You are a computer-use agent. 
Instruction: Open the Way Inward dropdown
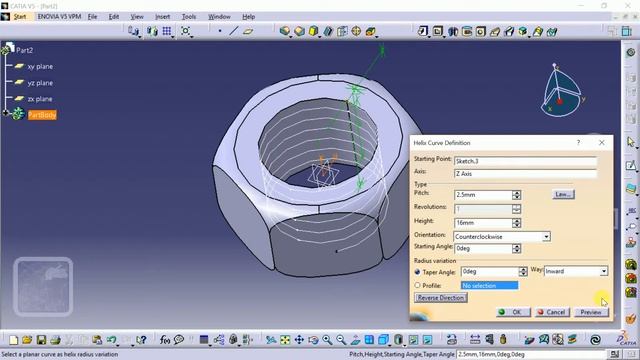pyautogui.click(x=604, y=271)
